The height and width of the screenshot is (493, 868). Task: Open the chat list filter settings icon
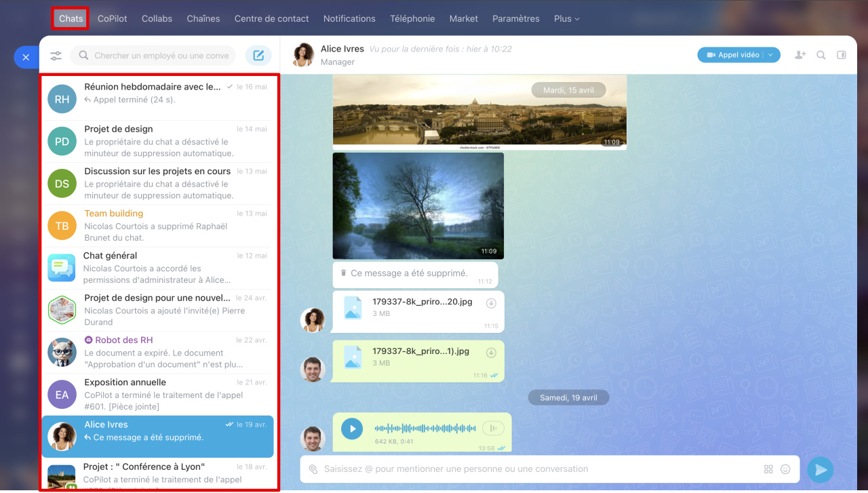(x=56, y=56)
